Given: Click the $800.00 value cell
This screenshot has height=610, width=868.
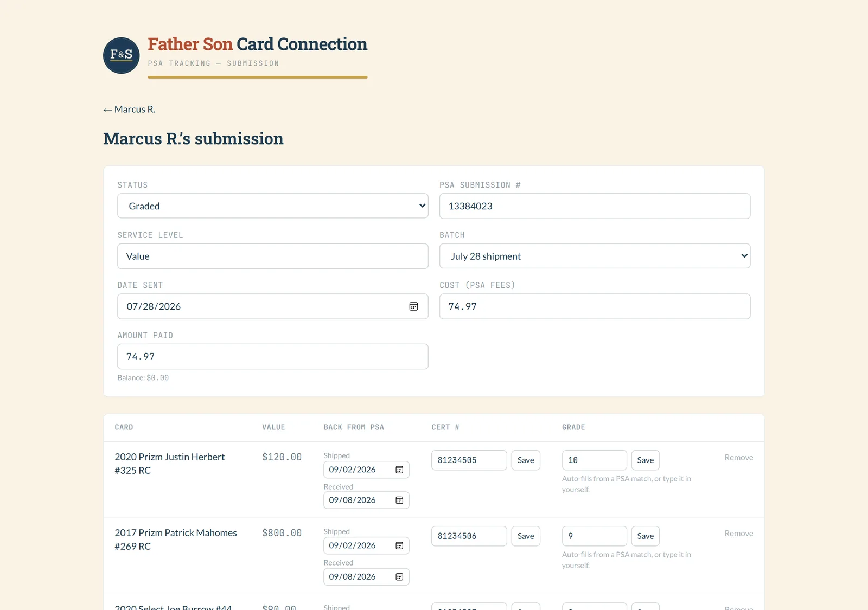Looking at the screenshot, I should (x=282, y=533).
